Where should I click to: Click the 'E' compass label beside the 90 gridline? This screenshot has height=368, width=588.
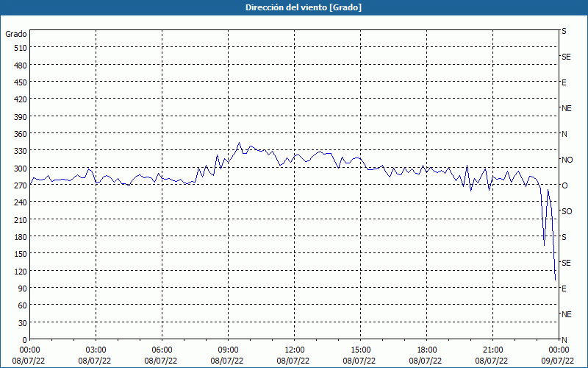point(564,289)
